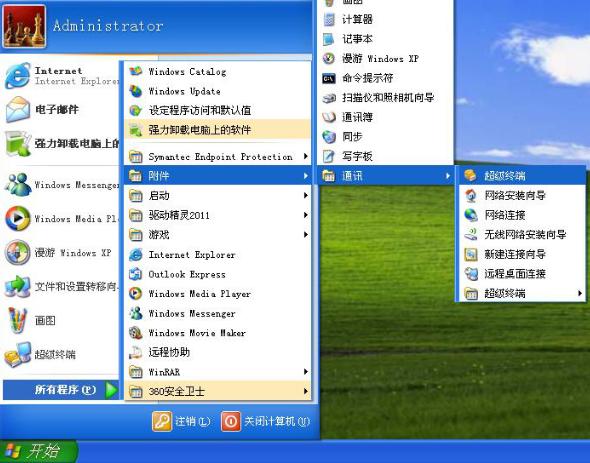Image resolution: width=590 pixels, height=463 pixels.
Task: Open 超级终端 icon in left pane
Action: pyautogui.click(x=18, y=354)
